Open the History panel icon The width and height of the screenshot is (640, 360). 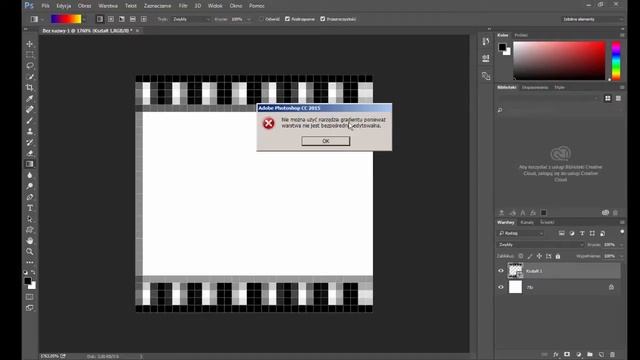485,42
